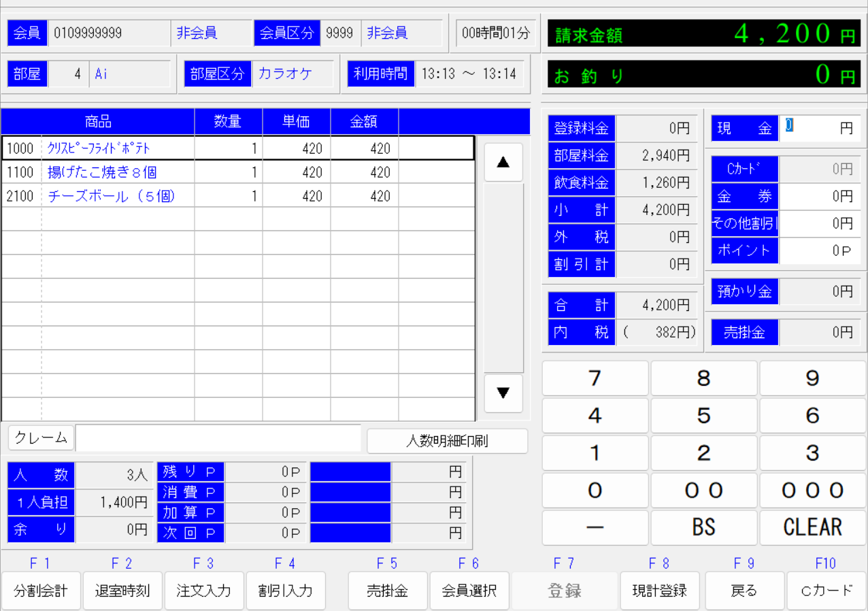868x611 pixels.
Task: Click the 金額 column header
Action: point(365,122)
